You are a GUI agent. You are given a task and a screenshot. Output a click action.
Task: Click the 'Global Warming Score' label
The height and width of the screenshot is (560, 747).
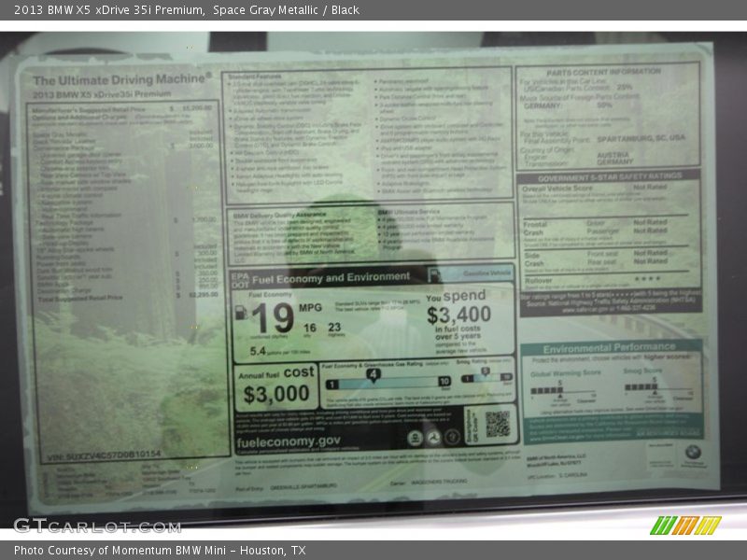(x=565, y=372)
